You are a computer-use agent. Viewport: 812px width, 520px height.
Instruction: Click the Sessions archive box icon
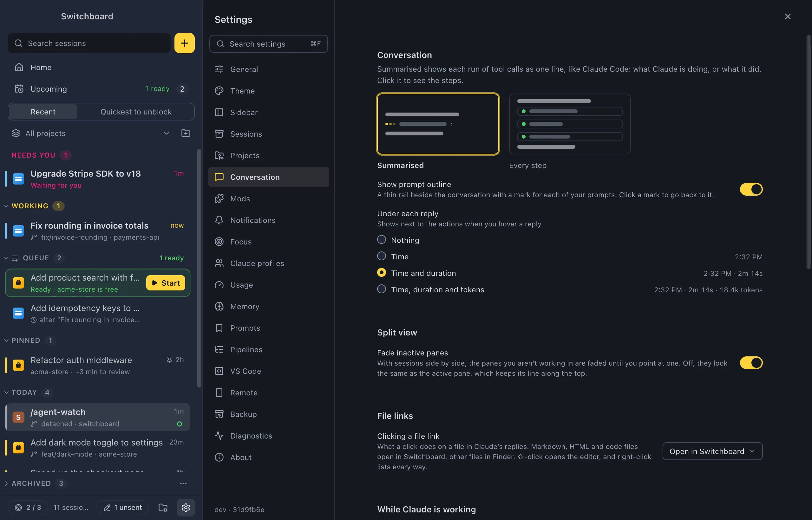click(219, 134)
